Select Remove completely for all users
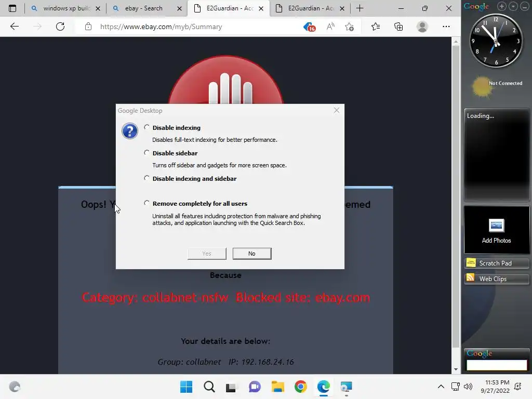 coord(147,203)
